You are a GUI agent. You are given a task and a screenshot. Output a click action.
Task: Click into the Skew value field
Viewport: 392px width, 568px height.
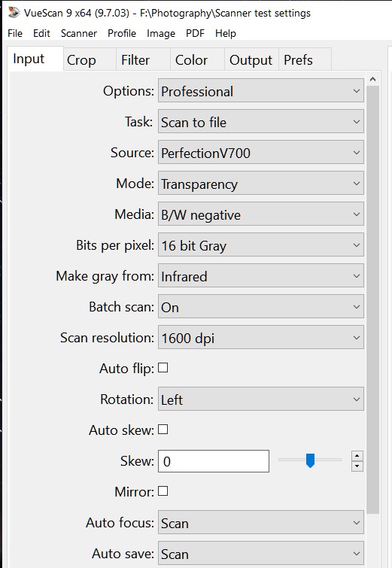[214, 461]
